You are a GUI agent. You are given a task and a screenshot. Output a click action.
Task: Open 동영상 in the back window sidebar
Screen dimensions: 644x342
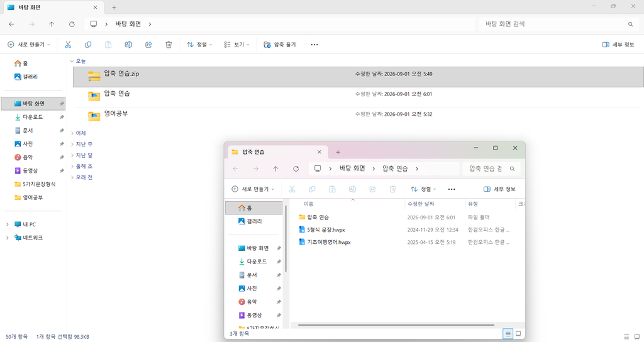[x=33, y=170]
